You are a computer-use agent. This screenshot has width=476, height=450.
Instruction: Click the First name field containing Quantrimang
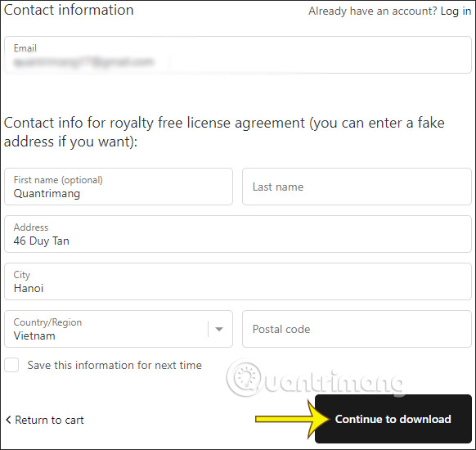pos(119,187)
